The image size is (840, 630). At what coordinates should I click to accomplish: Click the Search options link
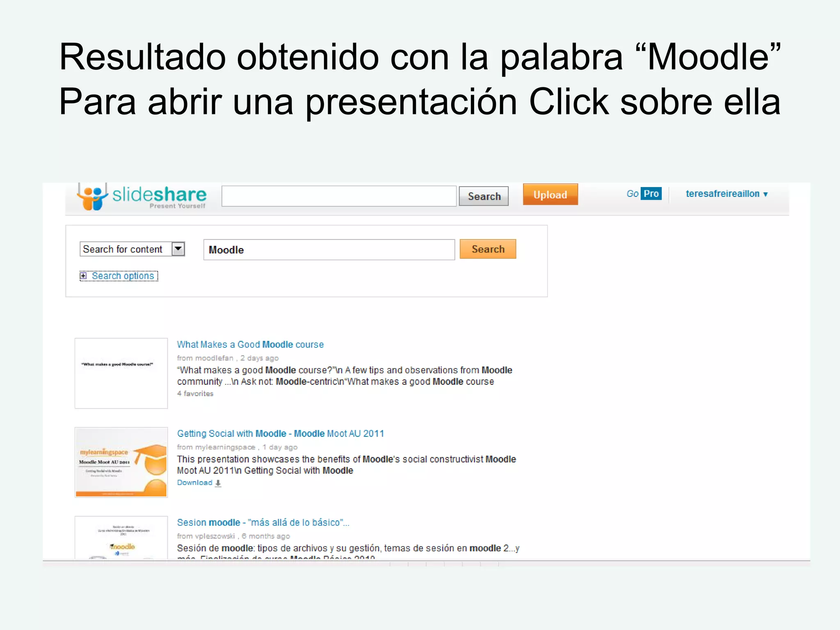(x=123, y=276)
